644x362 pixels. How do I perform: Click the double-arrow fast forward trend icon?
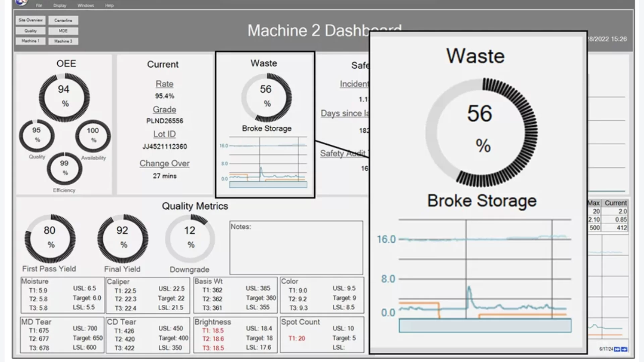pyautogui.click(x=617, y=349)
